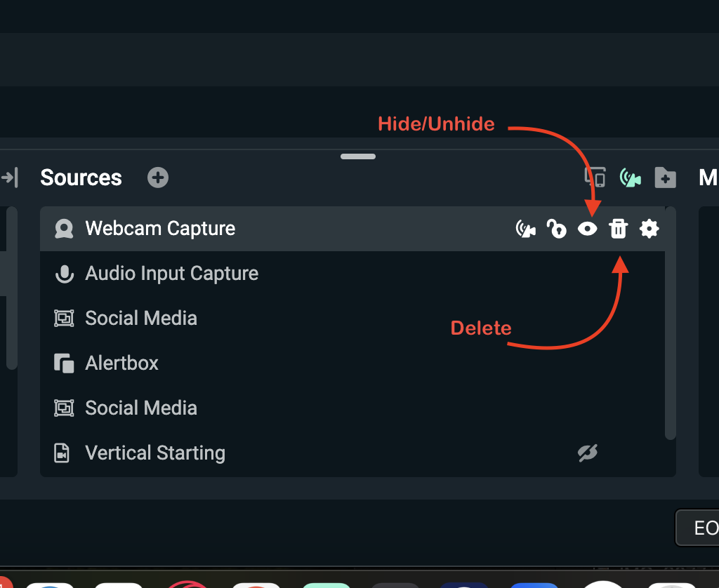719x588 pixels.
Task: Select the Alertbox source
Action: [122, 363]
